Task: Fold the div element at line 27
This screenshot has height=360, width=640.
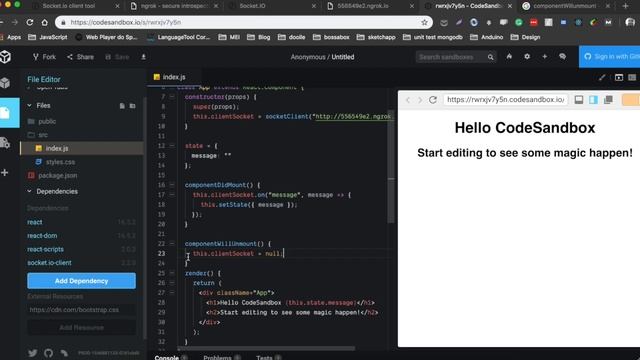Action: coord(172,293)
